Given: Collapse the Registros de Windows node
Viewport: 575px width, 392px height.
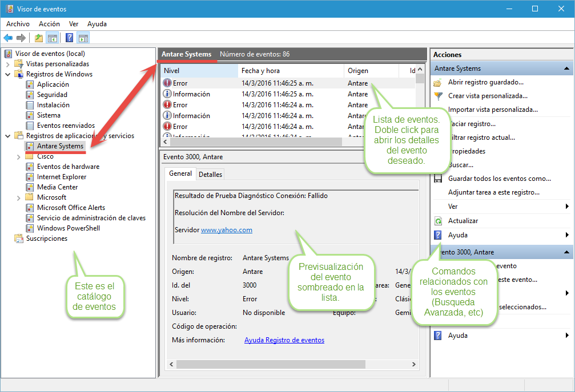Looking at the screenshot, I should (x=8, y=74).
